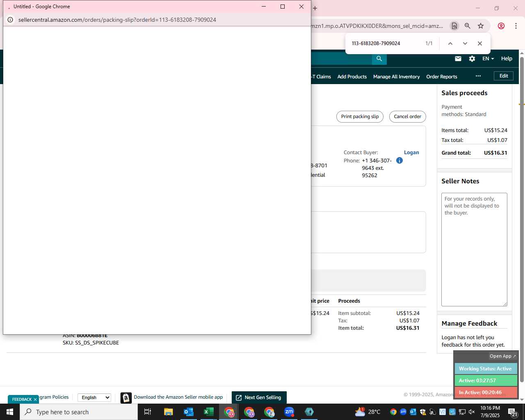Open the Add Products menu item
The height and width of the screenshot is (420, 525).
[x=352, y=77]
